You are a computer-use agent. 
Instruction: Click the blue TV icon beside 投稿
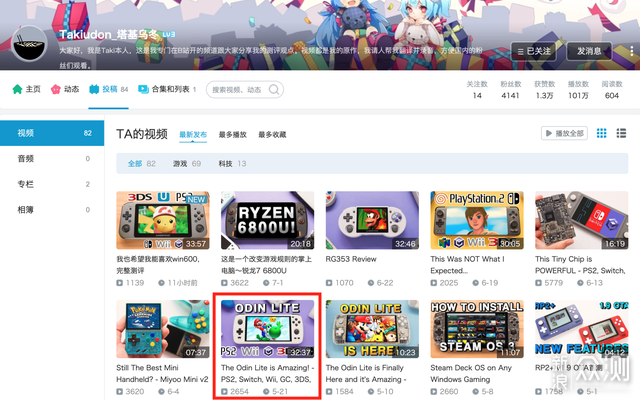click(94, 89)
